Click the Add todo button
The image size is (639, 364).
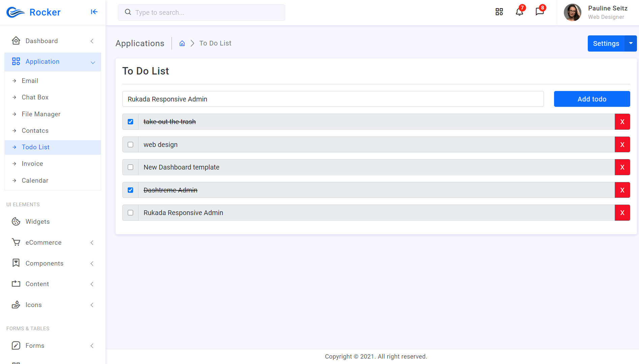click(x=592, y=99)
